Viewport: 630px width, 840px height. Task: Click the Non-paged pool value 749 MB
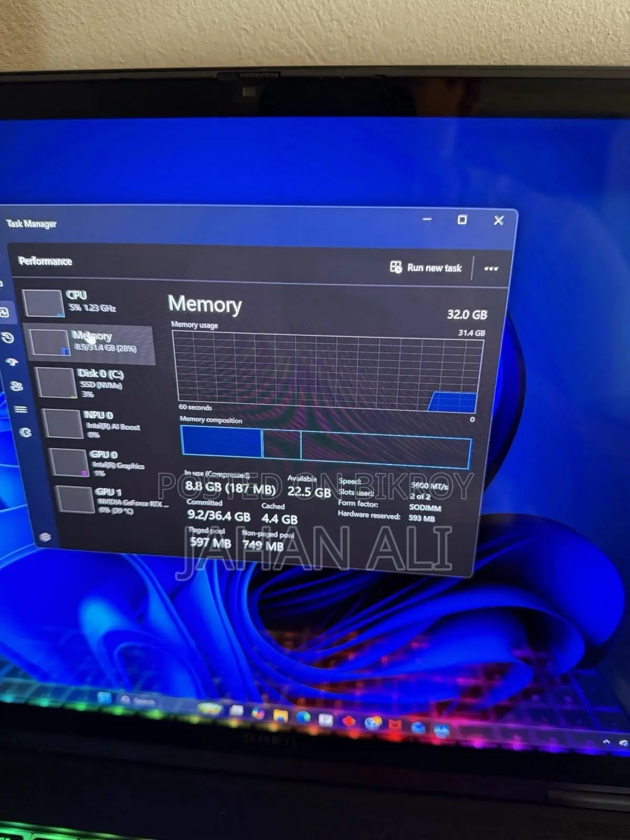point(263,546)
